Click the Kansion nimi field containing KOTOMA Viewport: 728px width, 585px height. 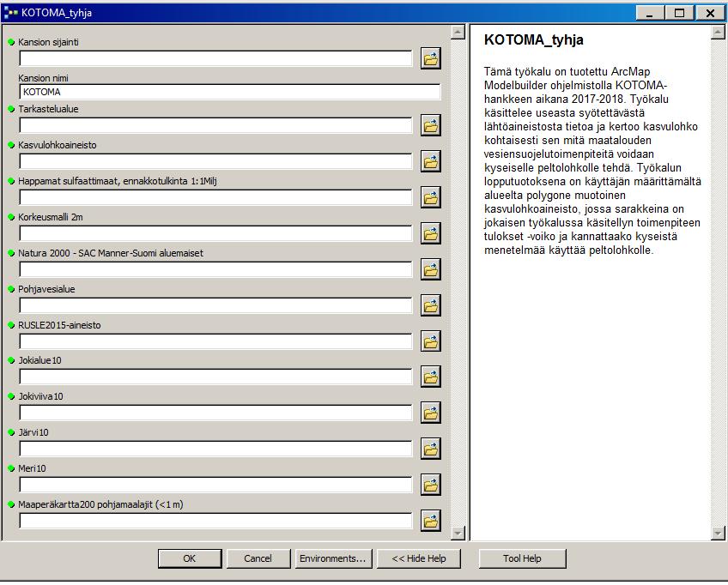pos(230,92)
